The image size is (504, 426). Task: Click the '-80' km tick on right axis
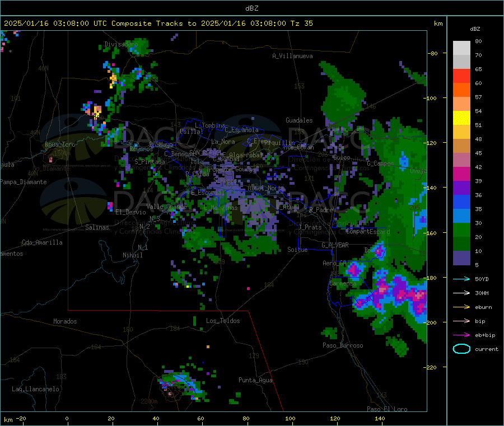pos(433,53)
